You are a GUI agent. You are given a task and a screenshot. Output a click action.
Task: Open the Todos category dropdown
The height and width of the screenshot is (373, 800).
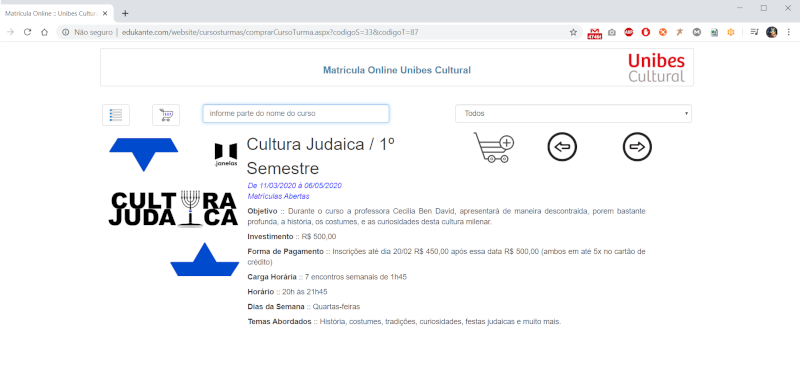point(573,114)
